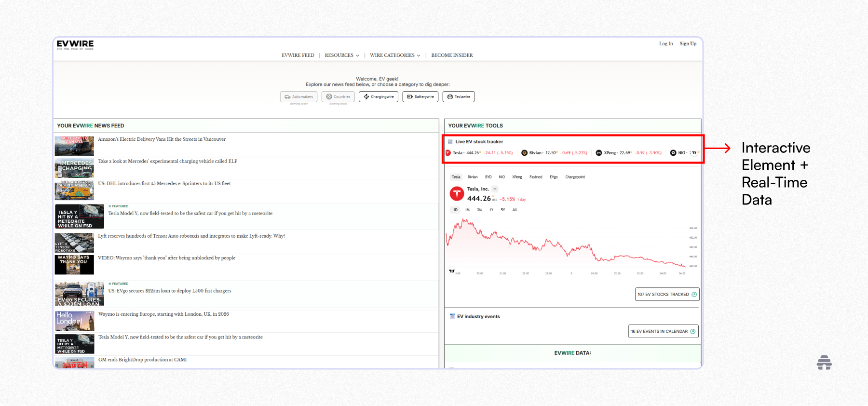Click the Log In link

coord(666,44)
